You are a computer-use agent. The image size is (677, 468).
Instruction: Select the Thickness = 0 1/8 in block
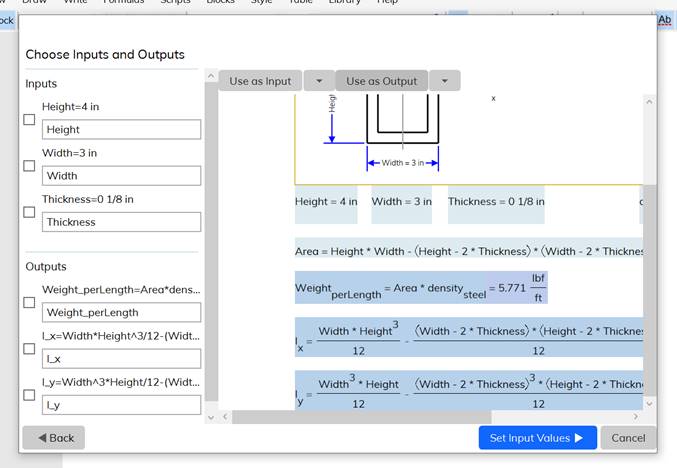(x=496, y=205)
